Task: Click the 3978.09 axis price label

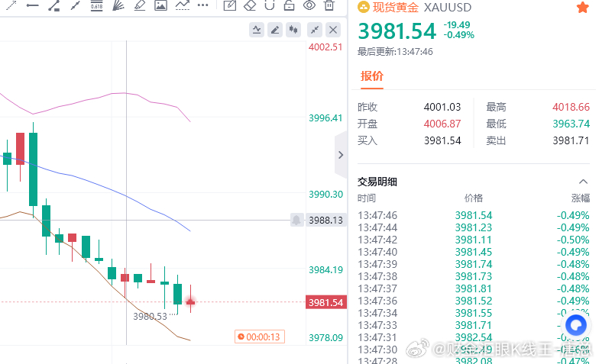Action: click(325, 337)
